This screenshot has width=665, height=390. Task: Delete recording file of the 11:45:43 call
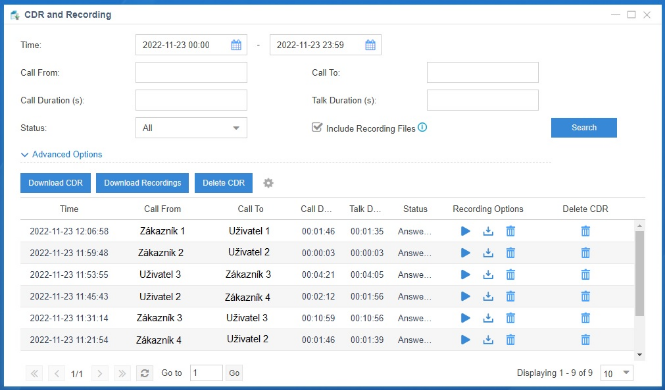(511, 296)
